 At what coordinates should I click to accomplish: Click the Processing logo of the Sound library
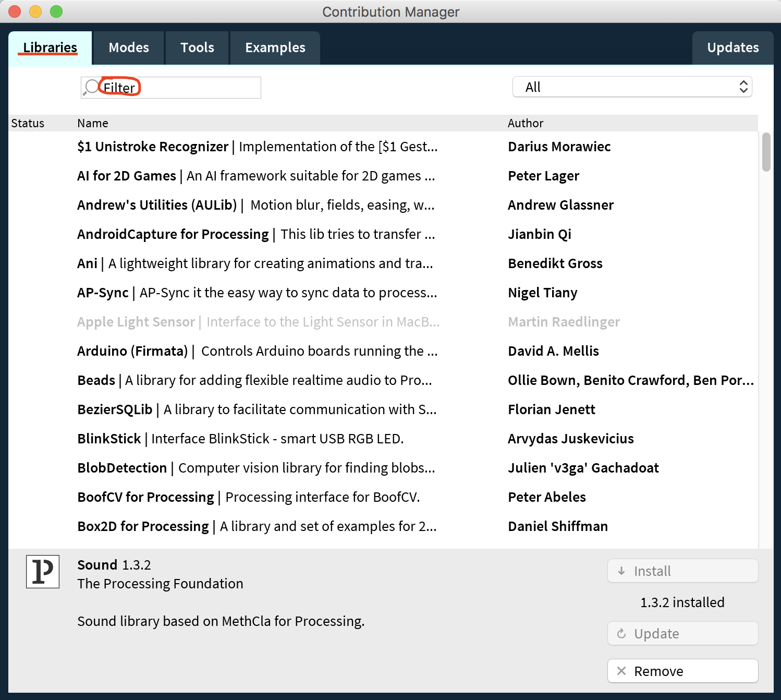[43, 572]
